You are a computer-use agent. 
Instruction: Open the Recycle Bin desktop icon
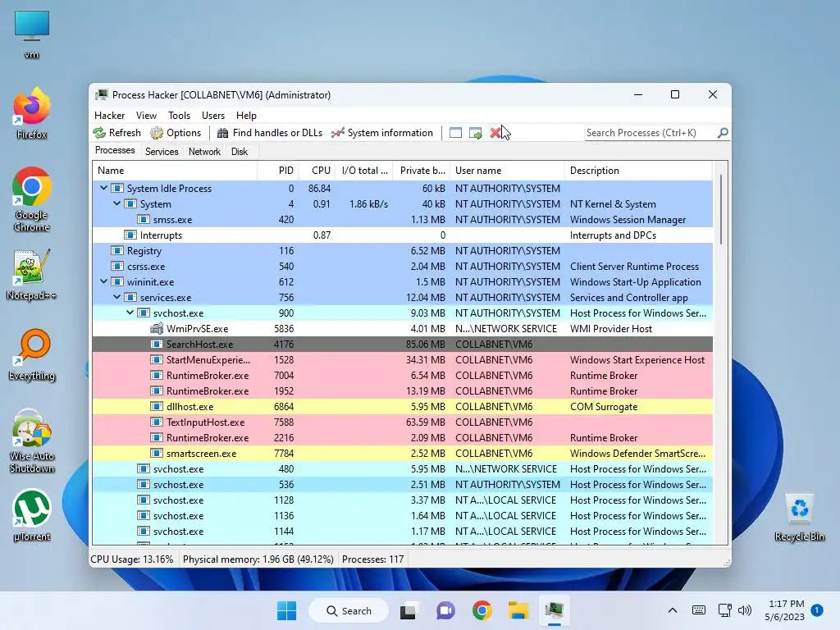click(799, 518)
